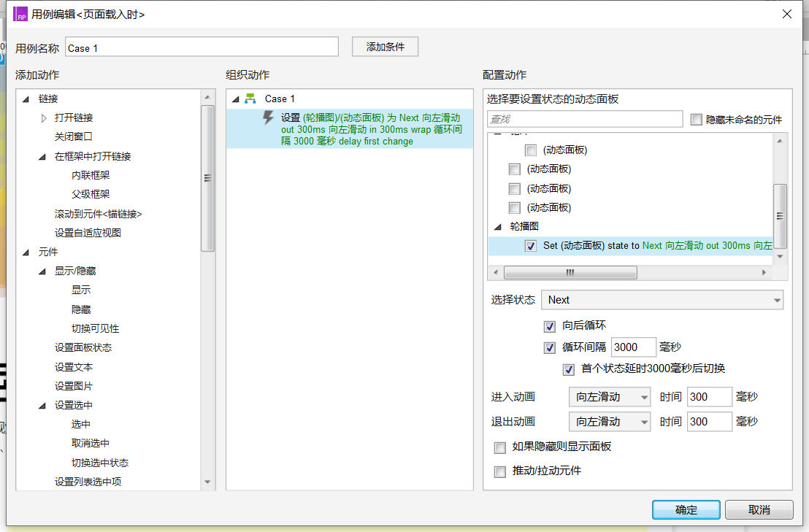Viewport: 809px width, 532px height.
Task: Click the 确定 button
Action: pos(686,510)
